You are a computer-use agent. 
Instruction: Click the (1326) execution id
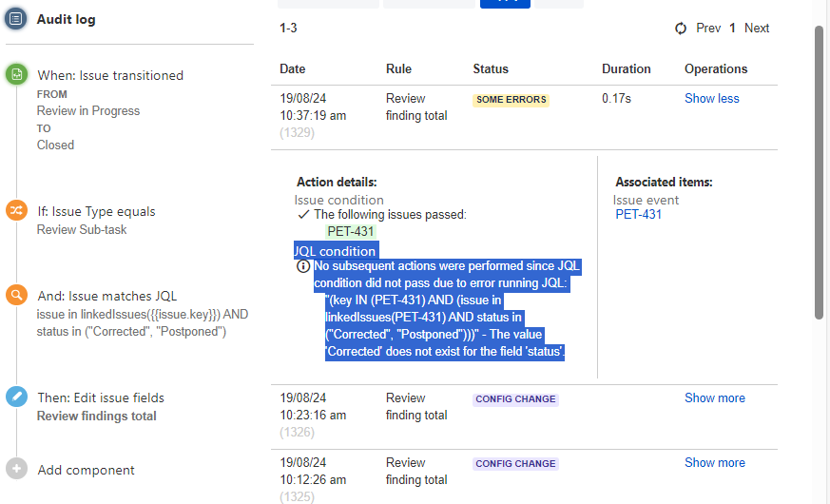pyautogui.click(x=297, y=432)
